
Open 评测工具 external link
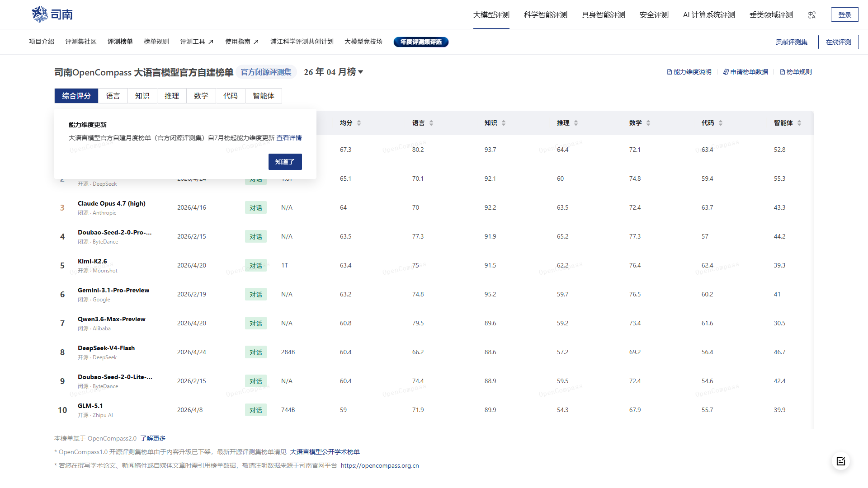[x=197, y=42]
